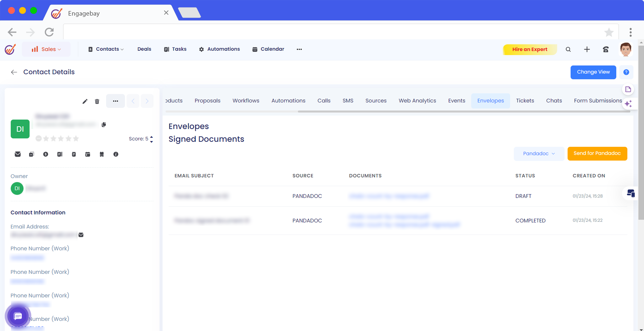Click the send email envelope icon
Image resolution: width=644 pixels, height=331 pixels.
[x=18, y=154]
